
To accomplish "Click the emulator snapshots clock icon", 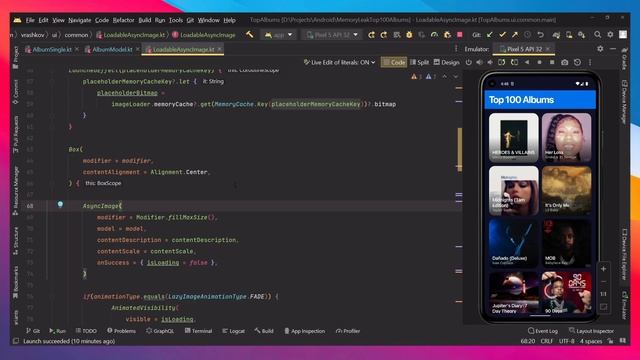I will (577, 62).
